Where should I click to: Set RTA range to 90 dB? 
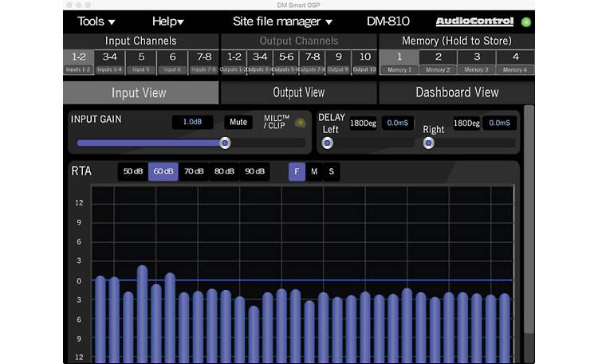255,171
